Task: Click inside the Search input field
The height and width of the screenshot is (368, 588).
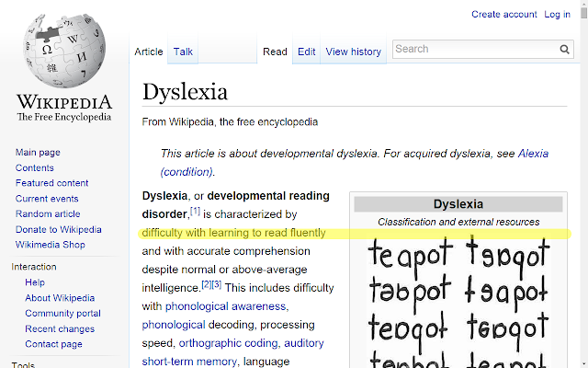Action: 476,49
